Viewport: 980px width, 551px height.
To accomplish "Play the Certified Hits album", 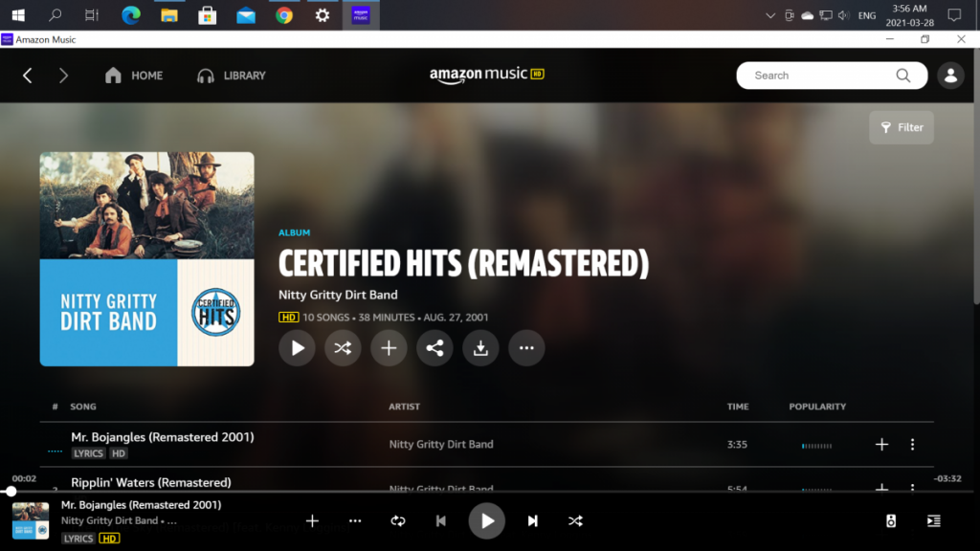I will tap(297, 348).
